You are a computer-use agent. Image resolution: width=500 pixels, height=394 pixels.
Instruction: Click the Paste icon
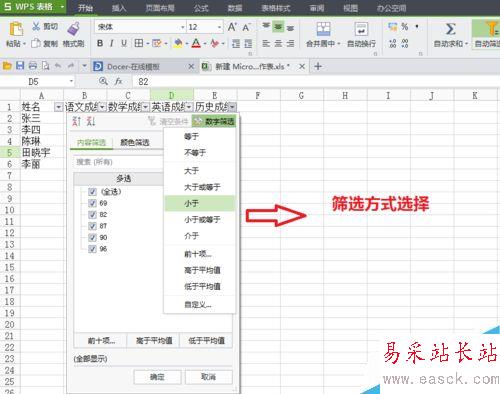(16, 29)
